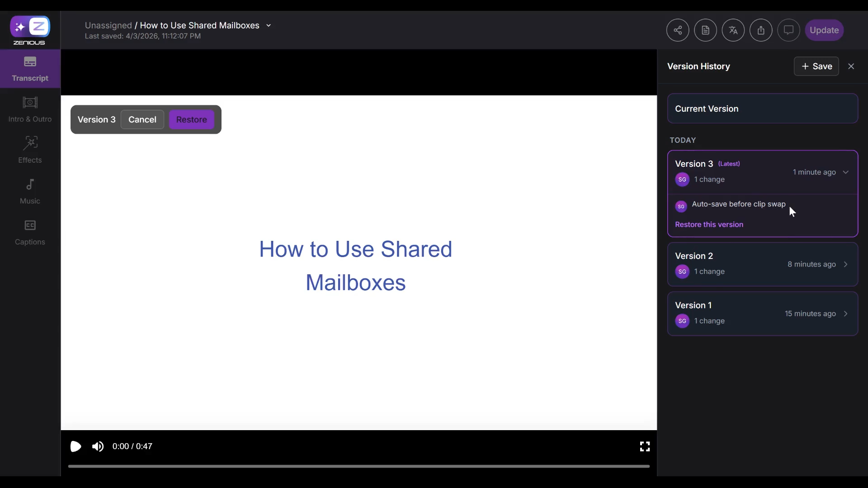Open the comments icon
The height and width of the screenshot is (488, 868).
[788, 30]
